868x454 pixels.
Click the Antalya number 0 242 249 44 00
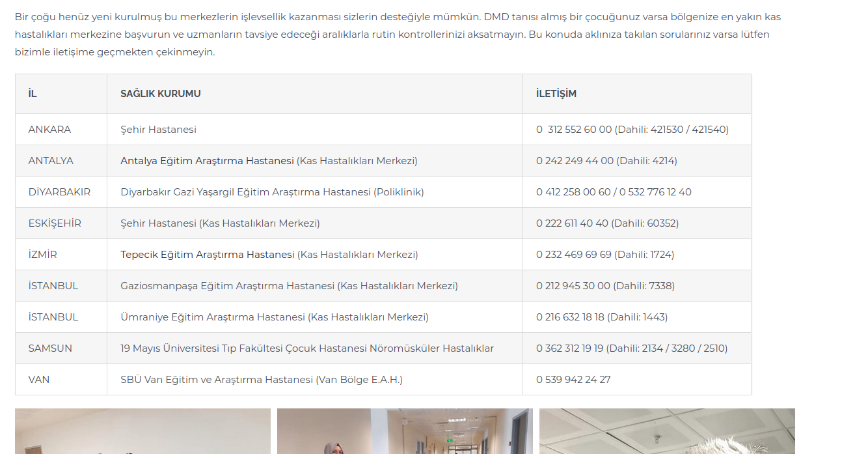575,161
